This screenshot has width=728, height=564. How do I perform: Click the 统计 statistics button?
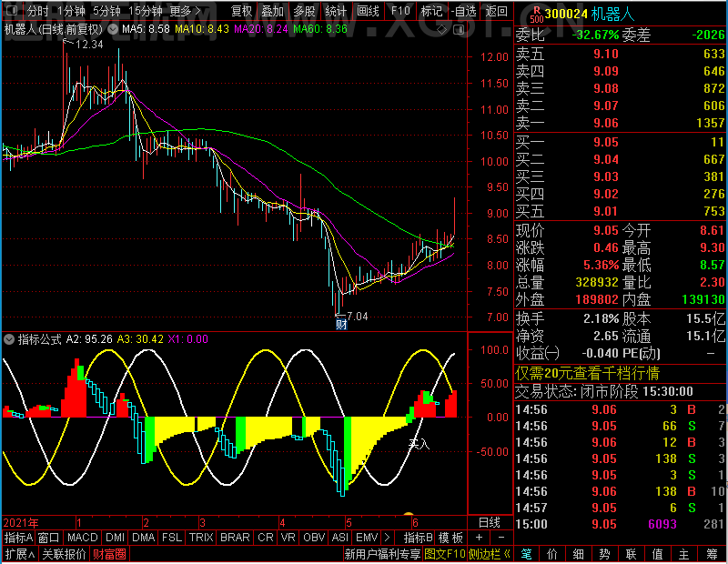click(336, 11)
